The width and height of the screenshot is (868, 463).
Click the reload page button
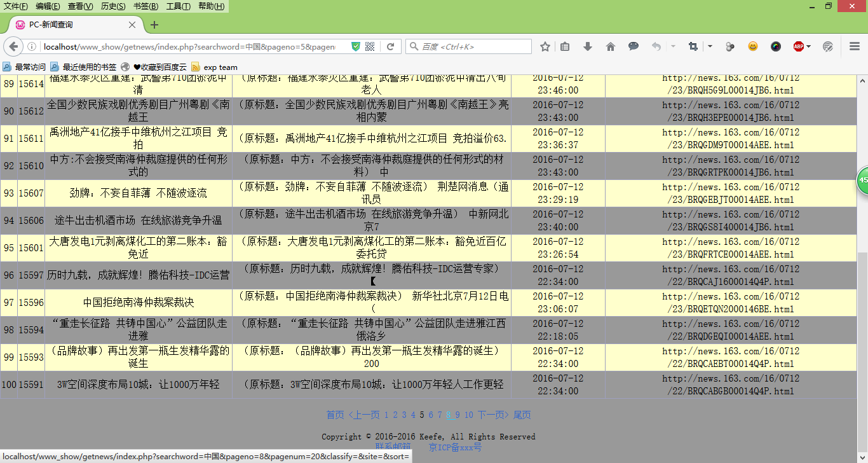(x=391, y=46)
